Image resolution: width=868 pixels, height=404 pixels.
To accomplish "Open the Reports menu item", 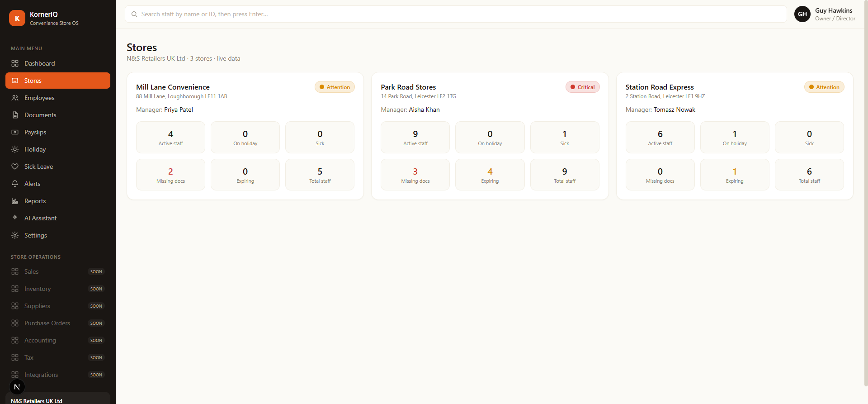I will pos(58,201).
